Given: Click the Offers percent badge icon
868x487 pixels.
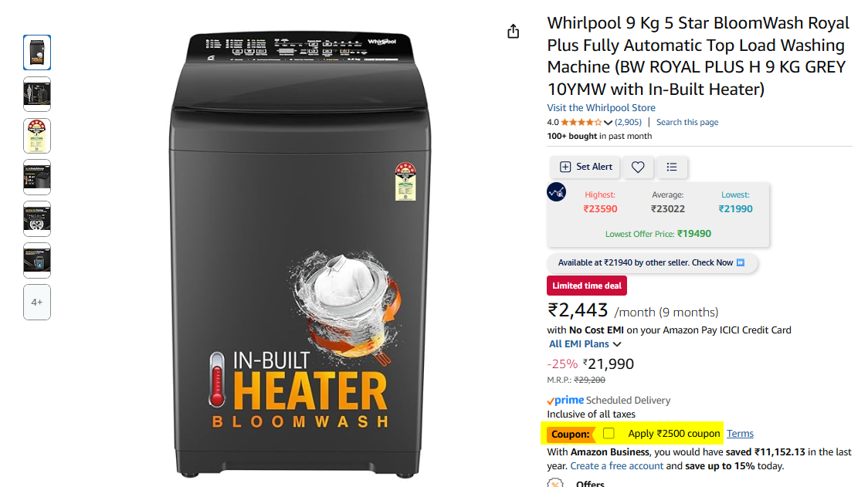Looking at the screenshot, I should [x=555, y=483].
